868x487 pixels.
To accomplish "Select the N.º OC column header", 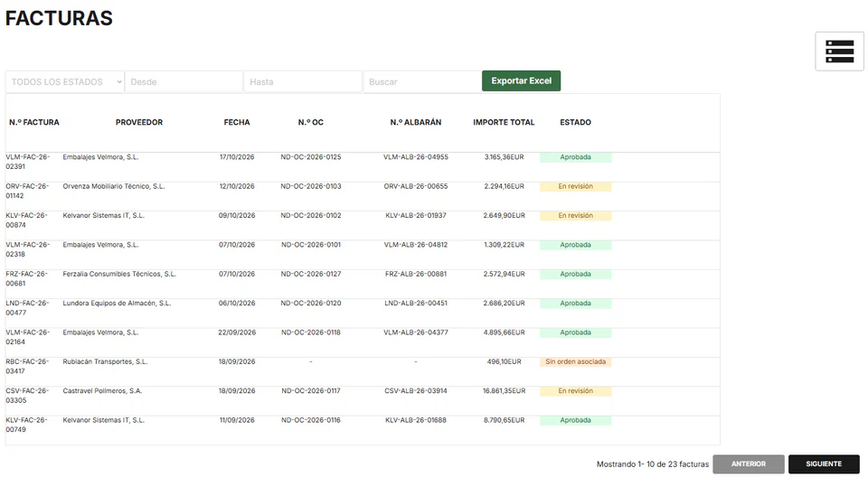I will pyautogui.click(x=310, y=122).
